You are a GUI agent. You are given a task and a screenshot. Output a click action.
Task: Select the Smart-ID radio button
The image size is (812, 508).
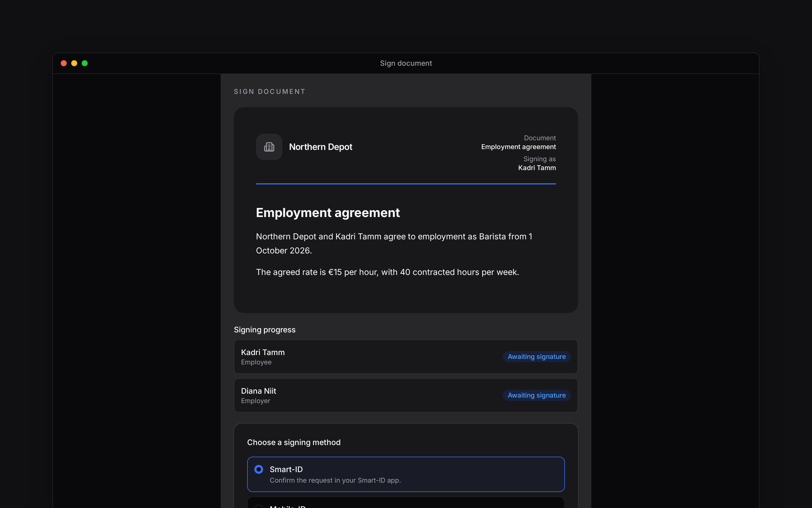click(x=258, y=469)
